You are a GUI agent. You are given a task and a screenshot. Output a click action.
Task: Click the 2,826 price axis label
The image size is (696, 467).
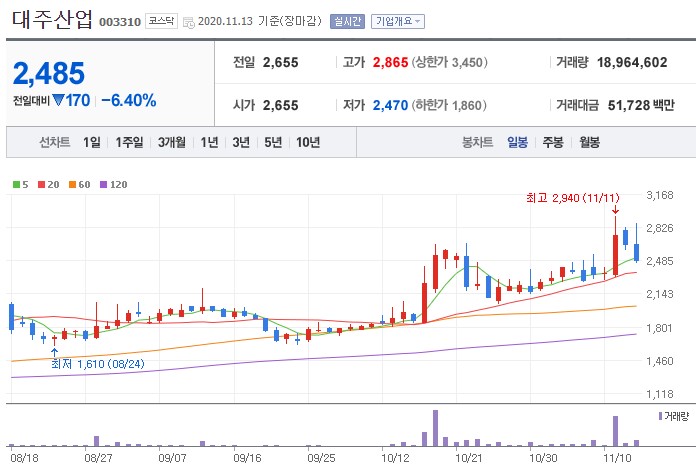point(660,228)
